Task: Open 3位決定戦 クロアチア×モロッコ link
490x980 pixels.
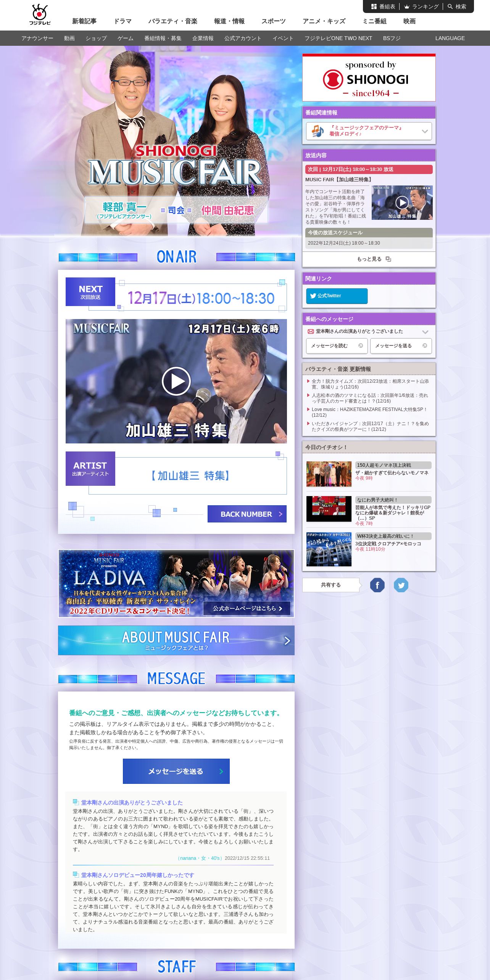Action: point(388,544)
